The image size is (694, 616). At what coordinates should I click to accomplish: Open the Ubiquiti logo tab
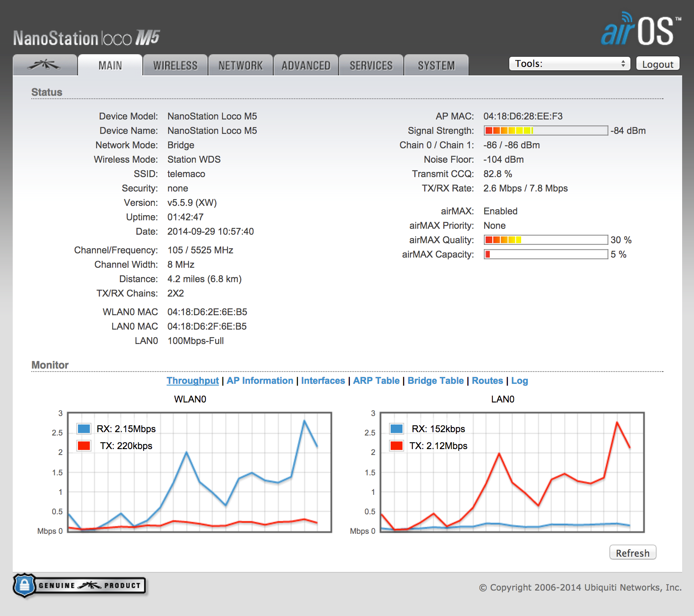click(44, 65)
